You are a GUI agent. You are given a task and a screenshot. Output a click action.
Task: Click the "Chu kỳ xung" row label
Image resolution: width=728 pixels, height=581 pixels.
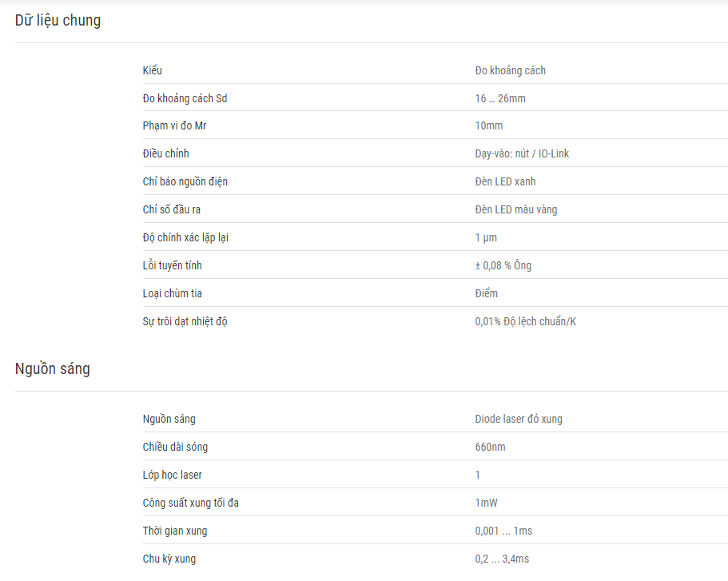(x=169, y=559)
